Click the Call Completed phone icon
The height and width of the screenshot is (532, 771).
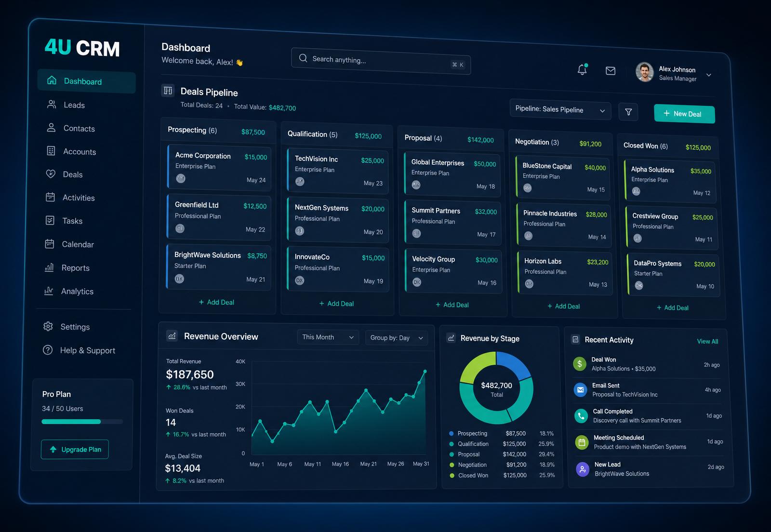click(x=582, y=415)
